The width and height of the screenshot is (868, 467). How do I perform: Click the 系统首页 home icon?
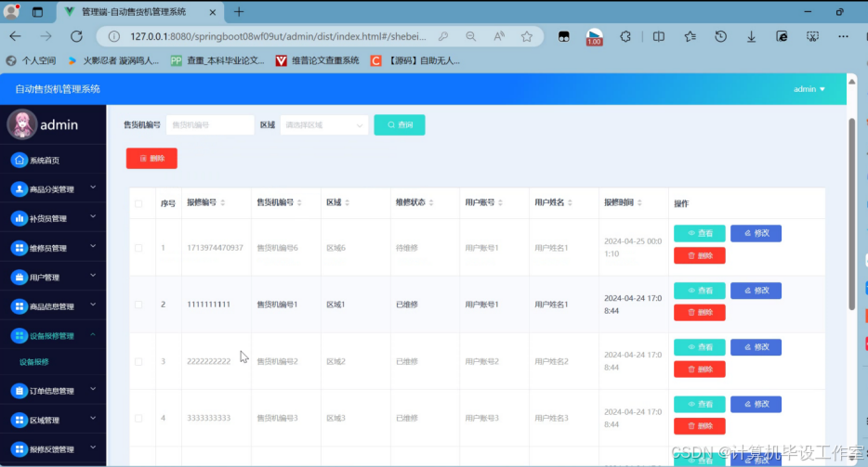pyautogui.click(x=20, y=160)
